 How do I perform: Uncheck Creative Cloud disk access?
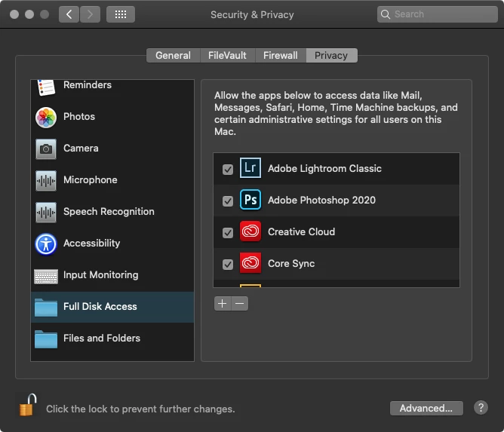click(x=228, y=232)
